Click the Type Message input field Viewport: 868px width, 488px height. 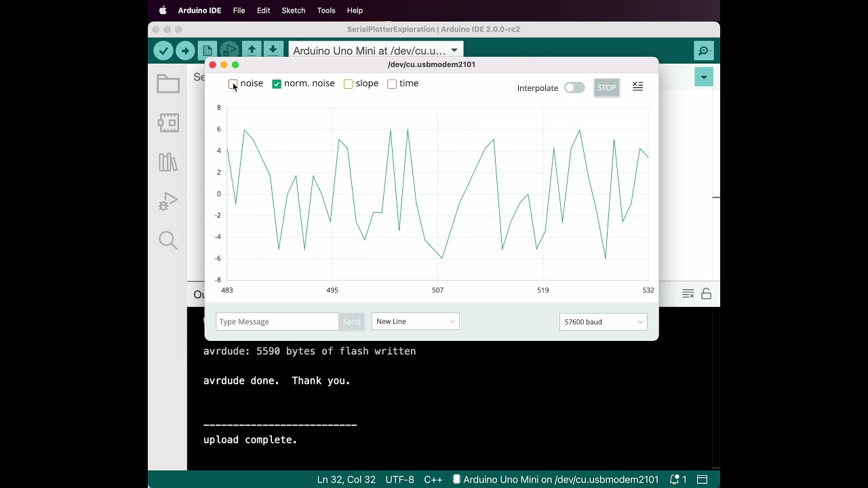[x=277, y=322]
